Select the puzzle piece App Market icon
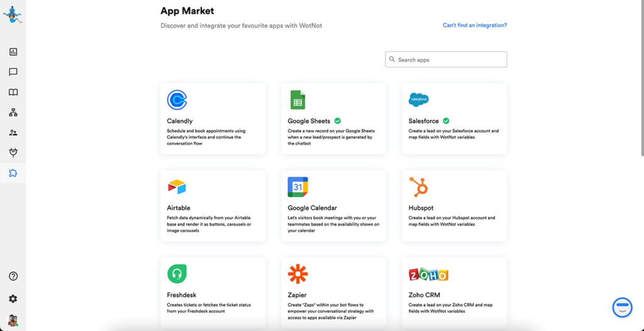The image size is (644, 331). tap(13, 173)
